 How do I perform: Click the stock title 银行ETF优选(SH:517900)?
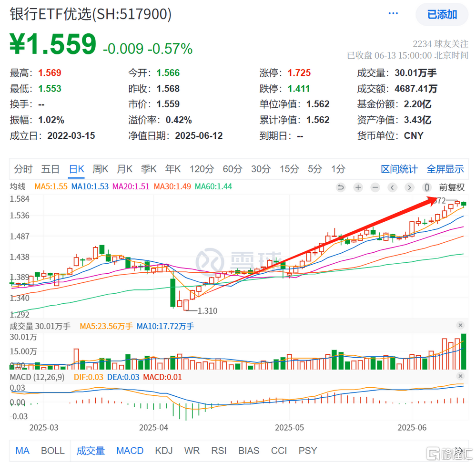pyautogui.click(x=91, y=14)
